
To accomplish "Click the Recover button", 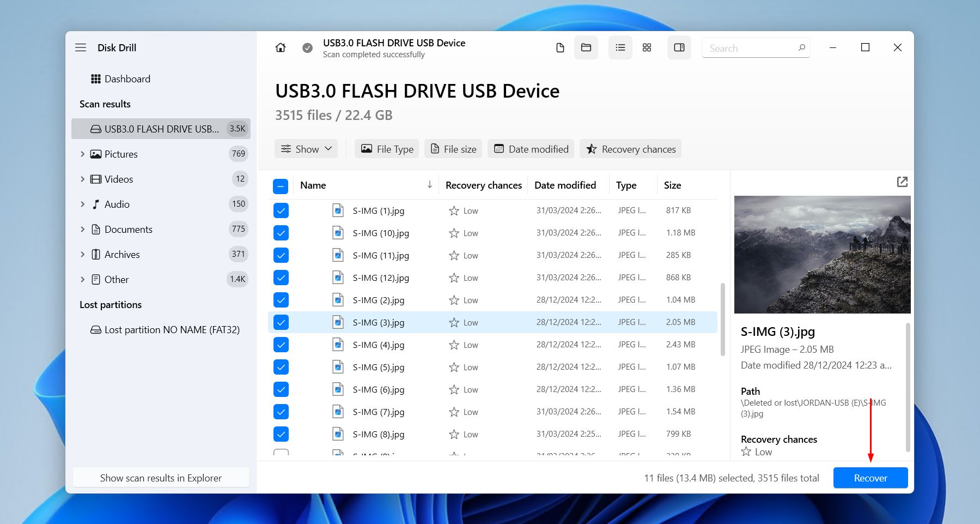I will [870, 478].
